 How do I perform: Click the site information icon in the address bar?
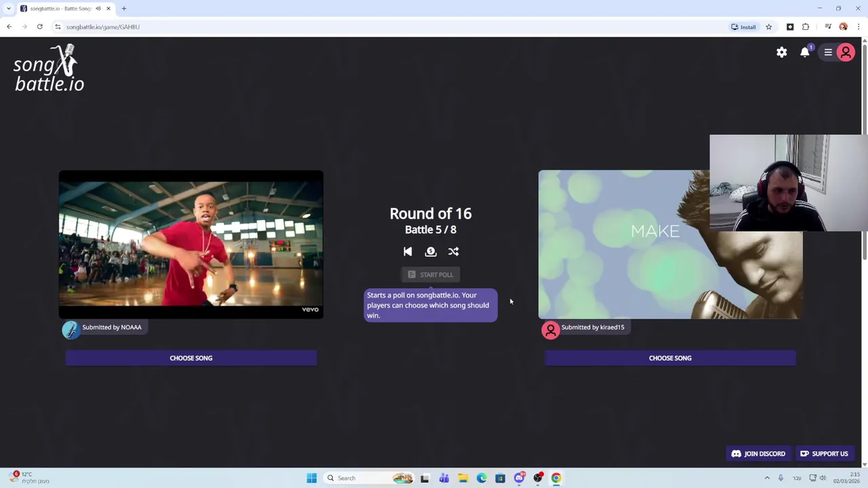click(x=58, y=26)
